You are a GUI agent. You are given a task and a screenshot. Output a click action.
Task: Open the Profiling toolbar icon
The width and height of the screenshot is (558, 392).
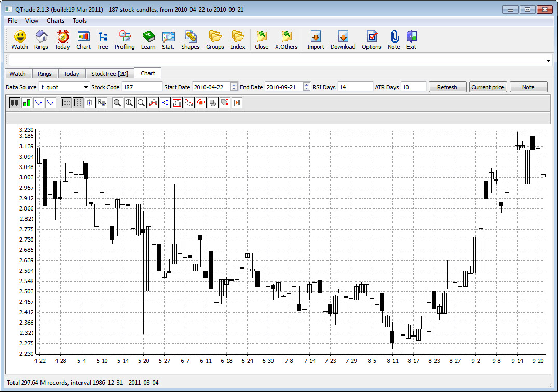click(125, 39)
